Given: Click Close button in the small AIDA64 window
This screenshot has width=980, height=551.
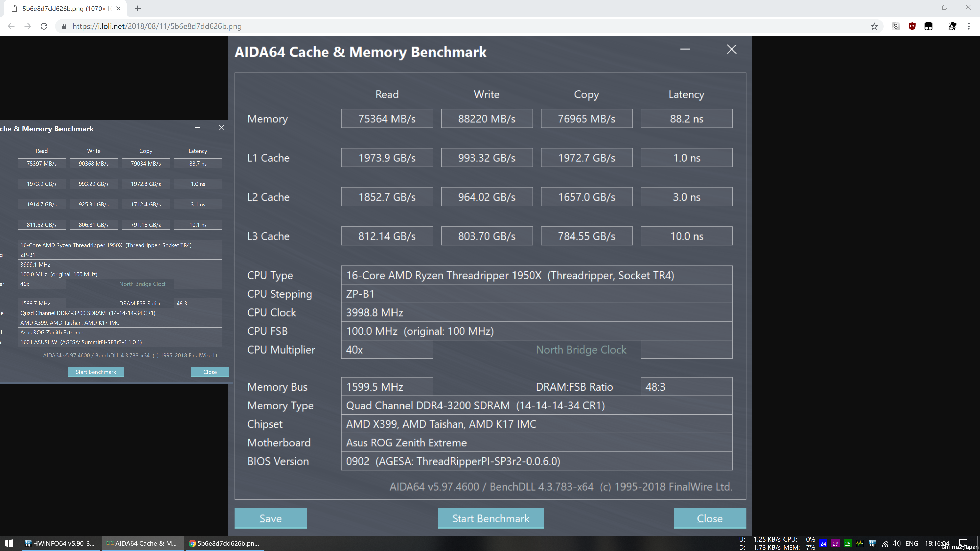Looking at the screenshot, I should (x=210, y=372).
